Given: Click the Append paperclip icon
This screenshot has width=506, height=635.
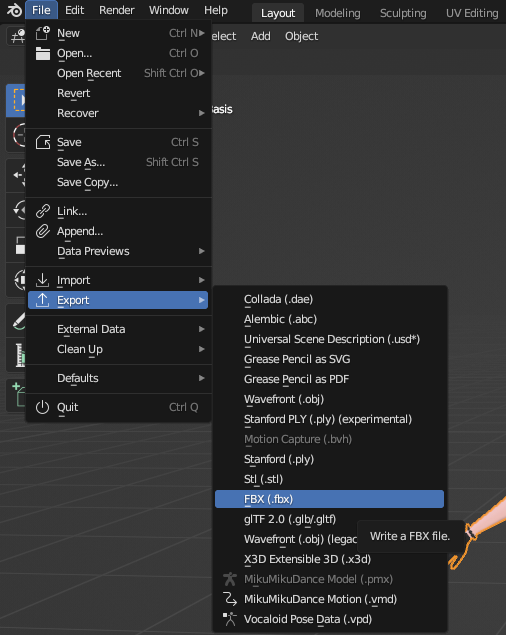Looking at the screenshot, I should 43,231.
